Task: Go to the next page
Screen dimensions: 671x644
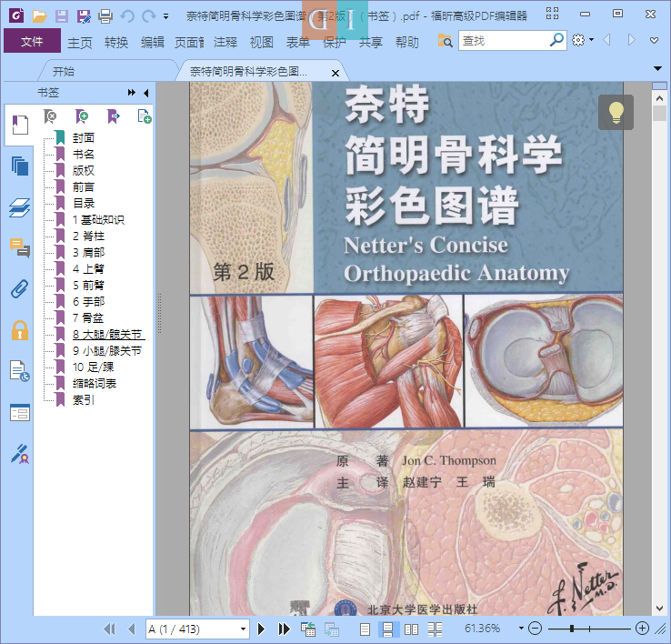Action: tap(261, 629)
